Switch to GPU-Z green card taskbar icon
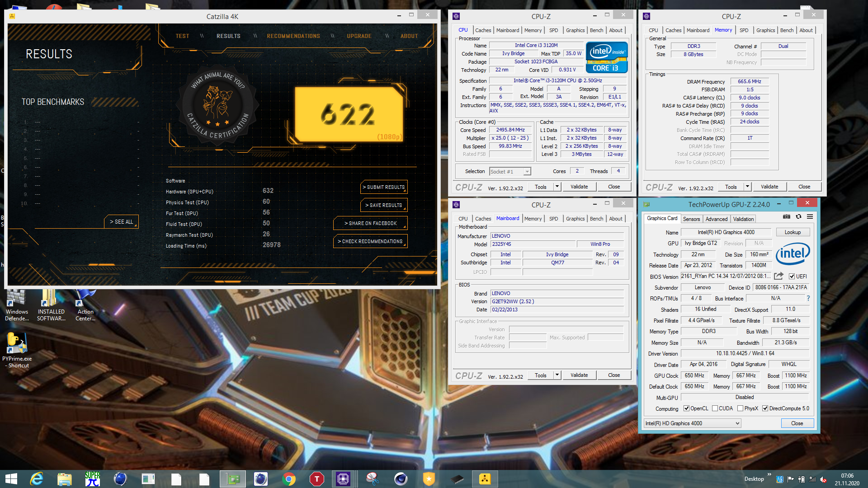Screen dimensions: 868x488 point(233,479)
